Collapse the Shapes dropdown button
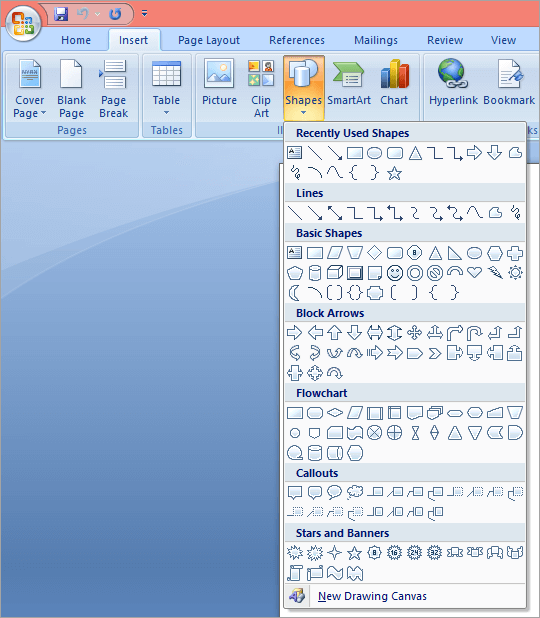Image resolution: width=540 pixels, height=618 pixels. [304, 88]
